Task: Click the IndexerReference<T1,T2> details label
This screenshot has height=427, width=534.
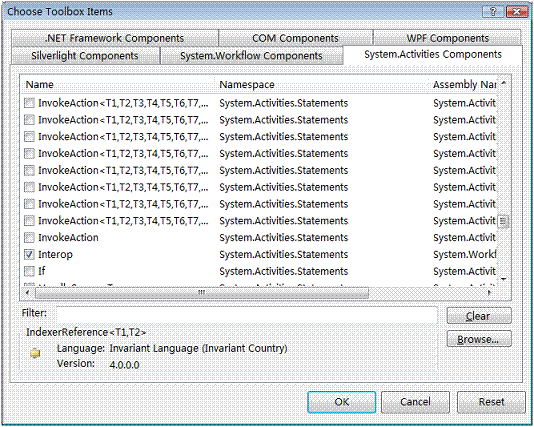Action: 86,332
